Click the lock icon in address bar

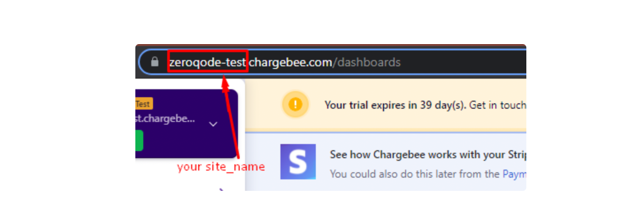point(154,62)
